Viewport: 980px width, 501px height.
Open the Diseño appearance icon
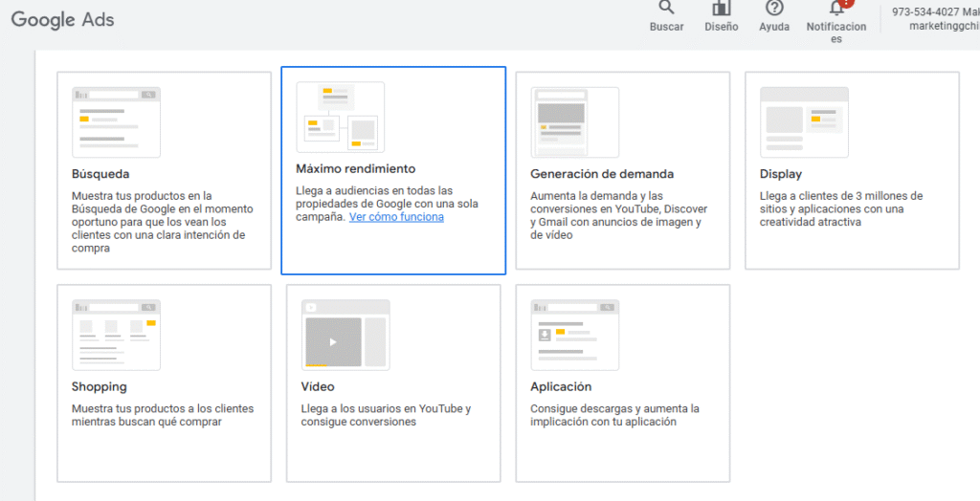721,8
